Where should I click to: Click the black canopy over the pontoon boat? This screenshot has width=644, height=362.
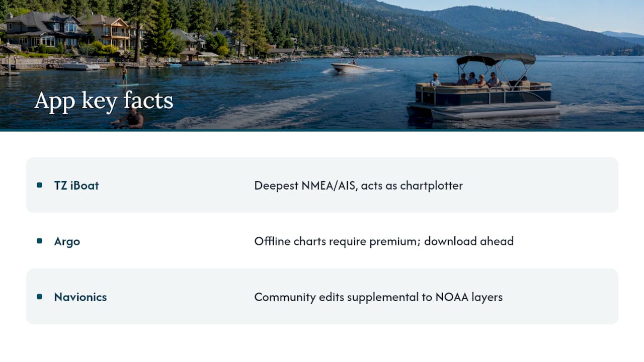[496, 59]
